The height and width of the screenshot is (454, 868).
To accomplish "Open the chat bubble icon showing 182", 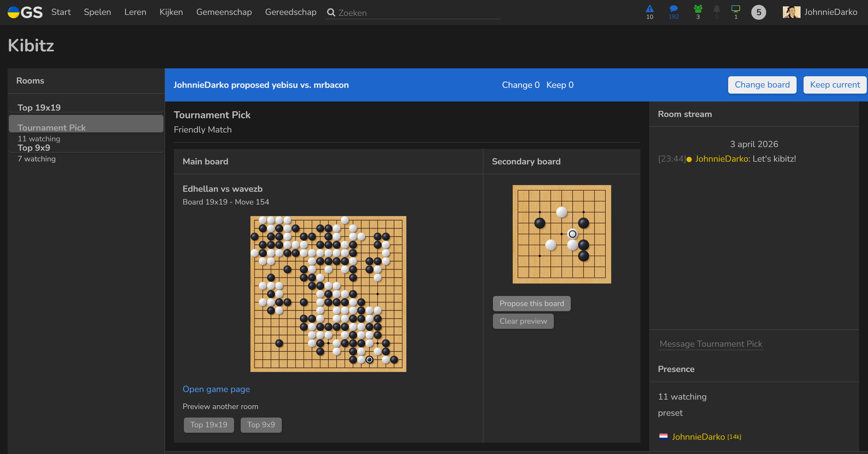I will click(x=674, y=9).
